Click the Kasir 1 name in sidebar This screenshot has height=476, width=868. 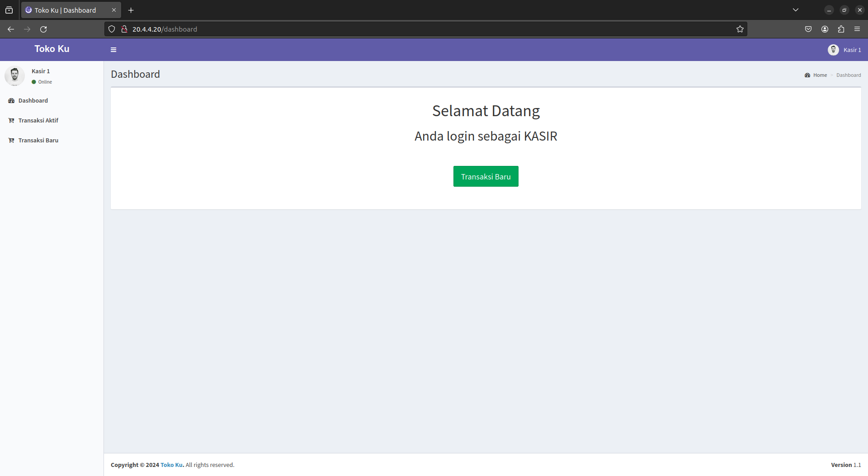[x=41, y=71]
